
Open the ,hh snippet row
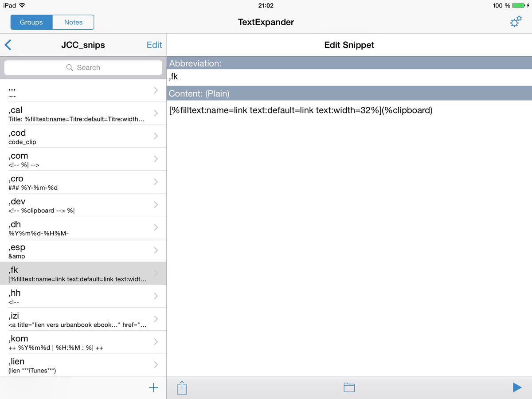[83, 296]
